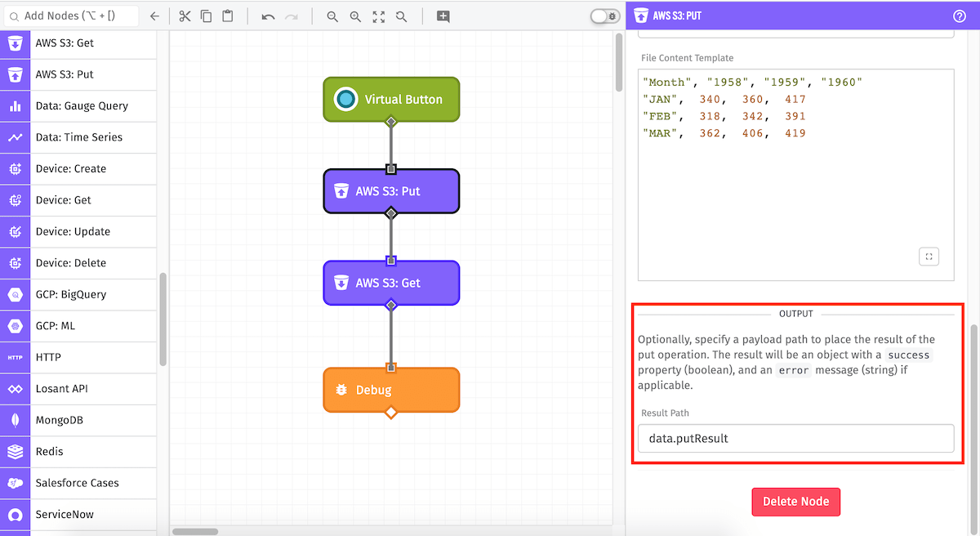Image resolution: width=980 pixels, height=536 pixels.
Task: Click the copy toolbar icon
Action: pyautogui.click(x=206, y=16)
